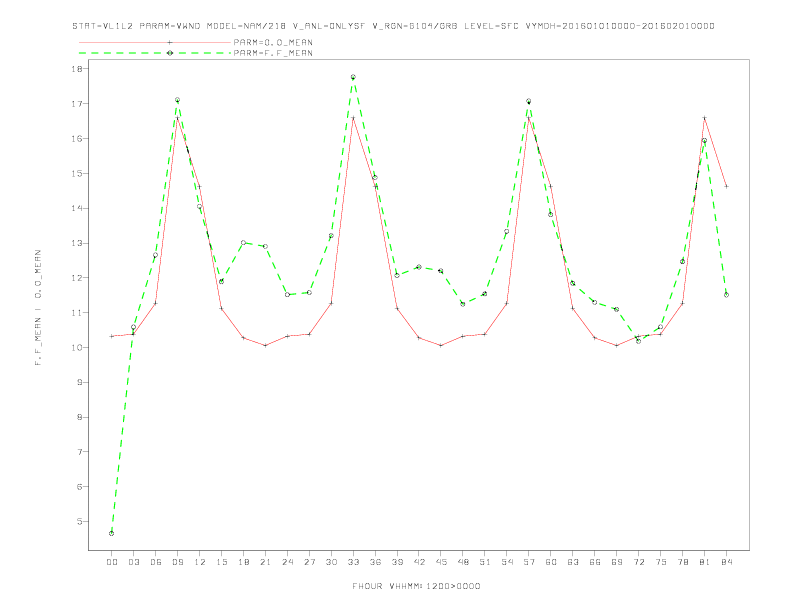Click y-axis tick label 13

(x=79, y=243)
